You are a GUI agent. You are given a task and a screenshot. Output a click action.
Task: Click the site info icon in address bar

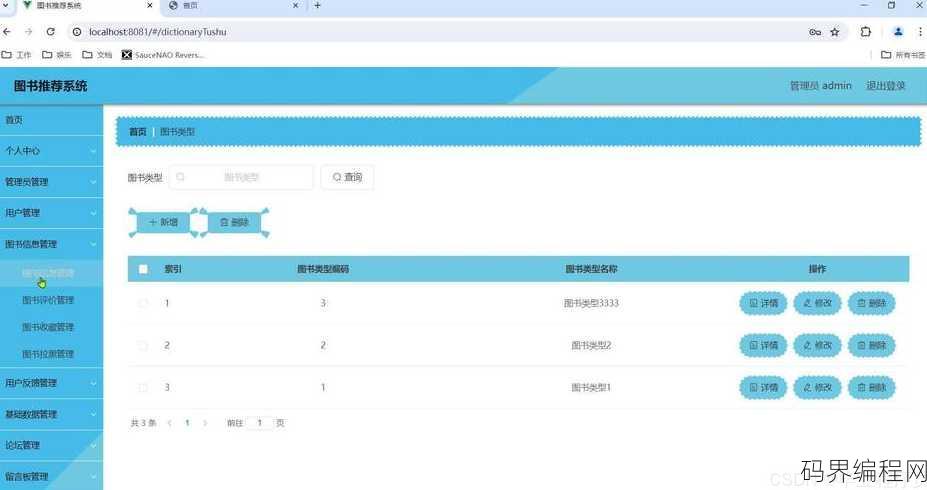pos(77,32)
